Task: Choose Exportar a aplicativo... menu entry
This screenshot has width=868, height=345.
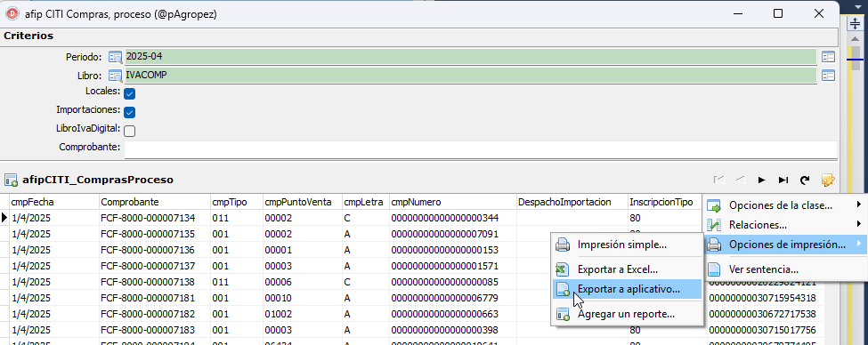Action: (x=628, y=289)
